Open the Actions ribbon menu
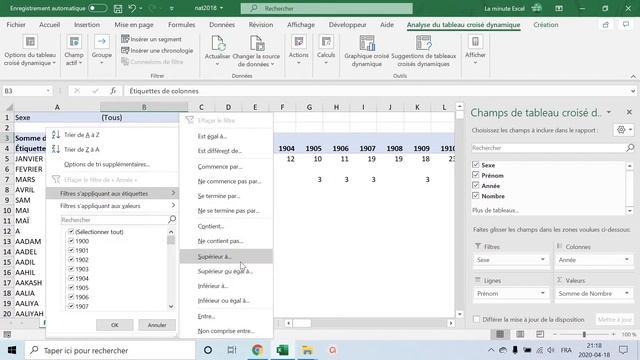640x360 pixels. click(x=298, y=50)
